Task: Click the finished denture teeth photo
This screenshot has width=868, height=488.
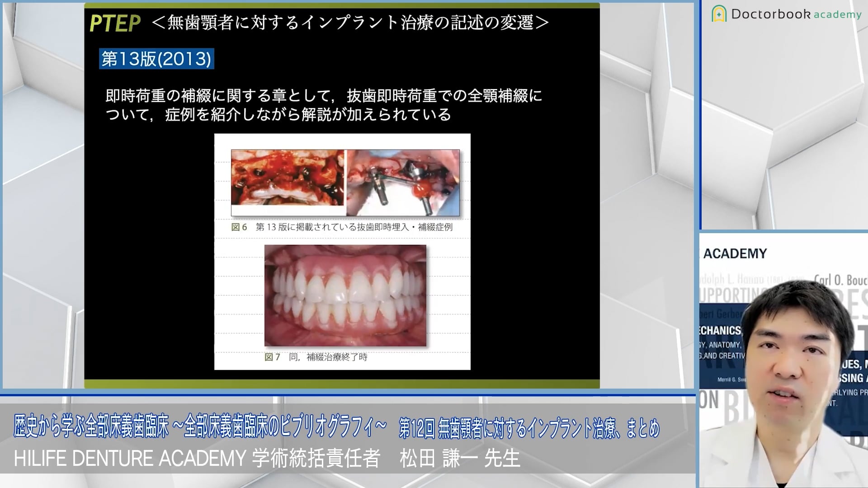Action: point(345,296)
